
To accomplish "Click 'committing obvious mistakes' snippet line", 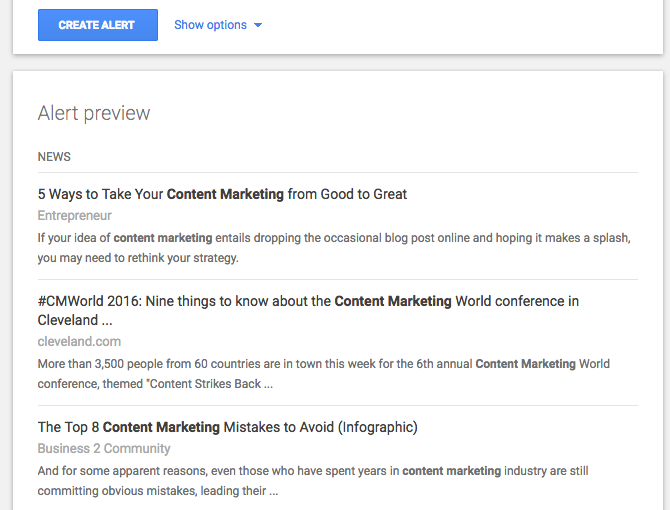I will click(158, 491).
